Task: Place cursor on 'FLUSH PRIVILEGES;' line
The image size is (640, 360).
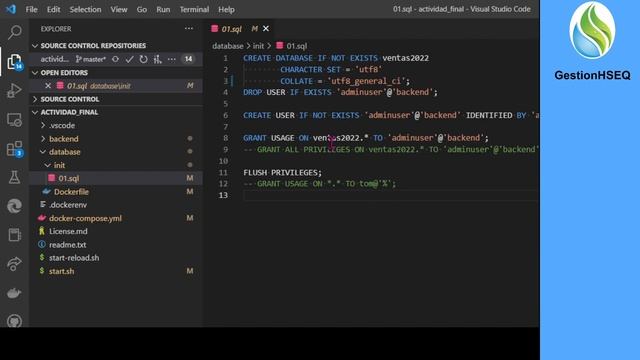Action: point(282,172)
